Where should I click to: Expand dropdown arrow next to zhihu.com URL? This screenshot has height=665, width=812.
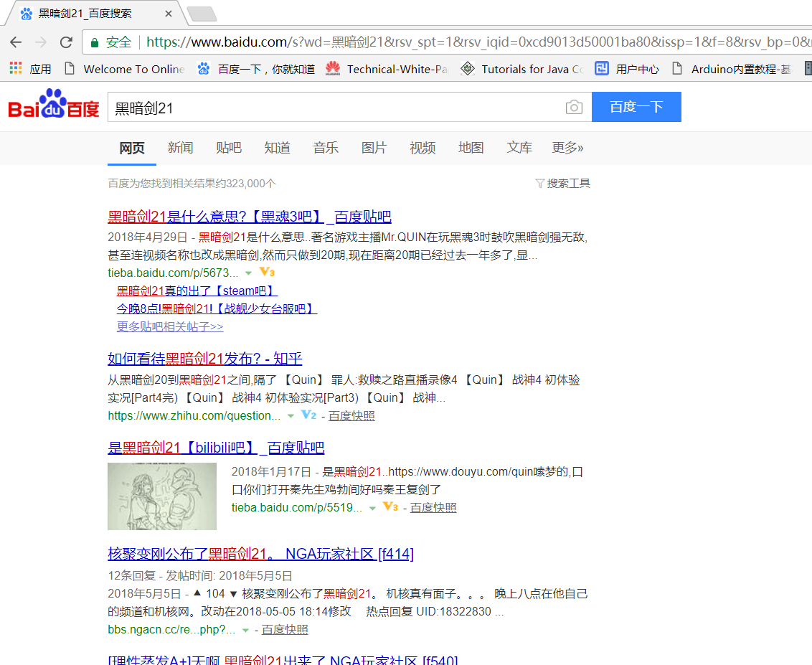click(291, 416)
